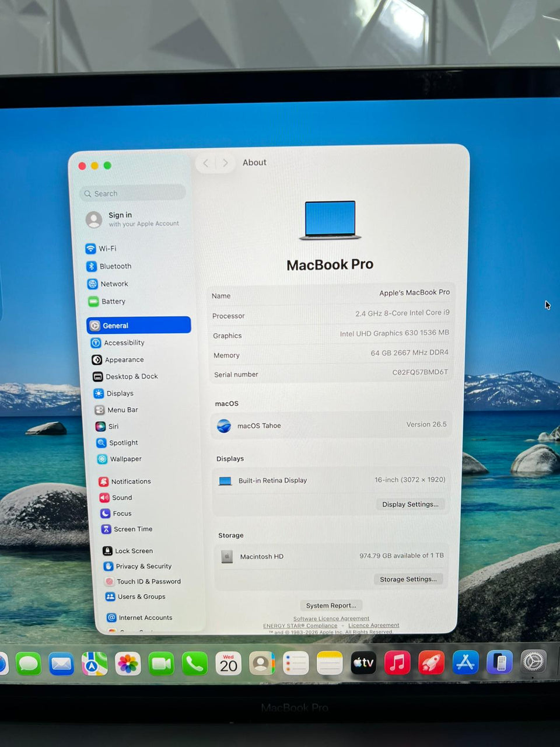Open Calendar from the Dock
560x747 pixels.
pos(228,664)
